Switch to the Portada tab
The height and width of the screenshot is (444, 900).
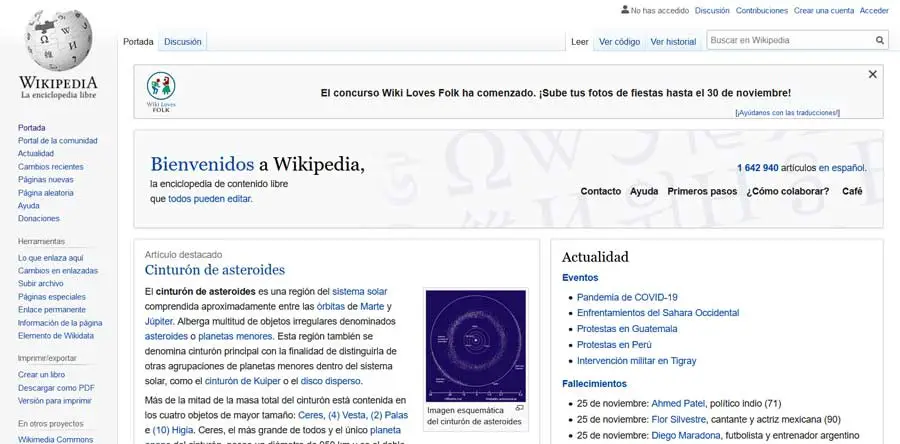tap(138, 42)
